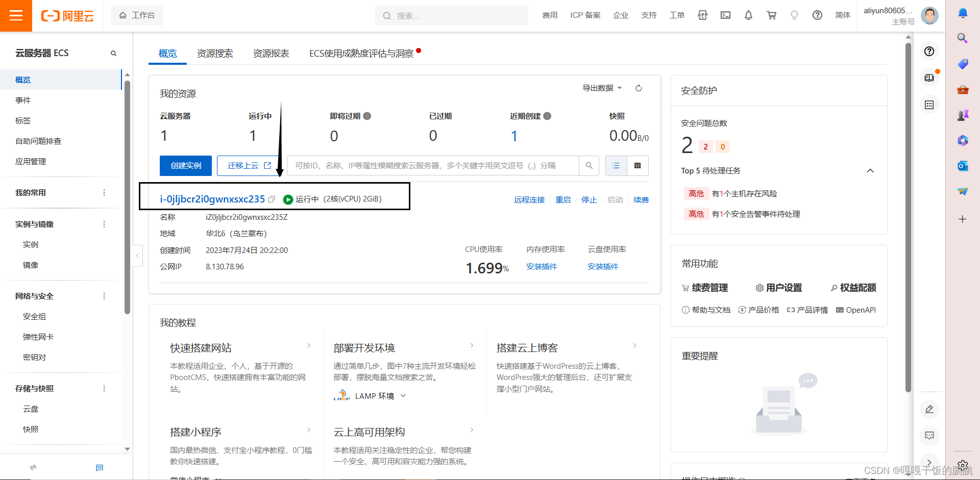980x480 pixels.
Task: Click the page vertical scrollbar
Action: click(908, 217)
